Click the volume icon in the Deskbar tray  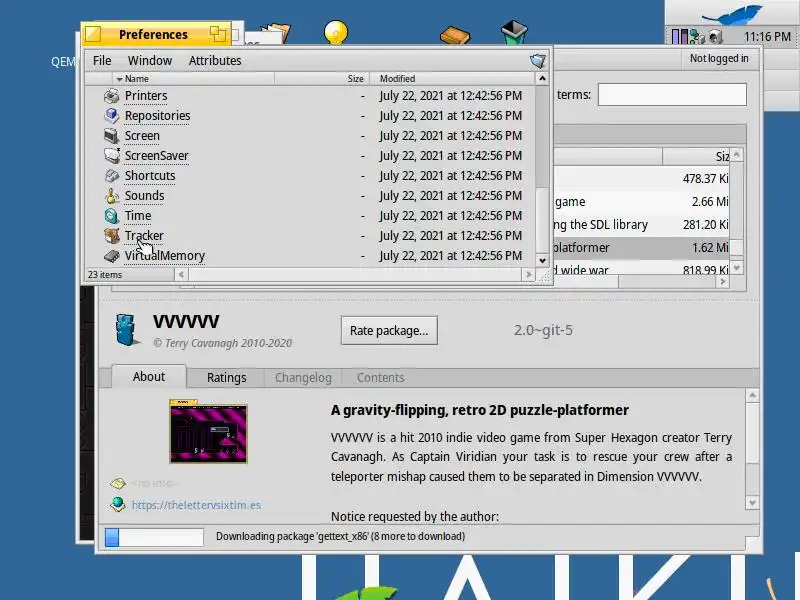[x=715, y=36]
